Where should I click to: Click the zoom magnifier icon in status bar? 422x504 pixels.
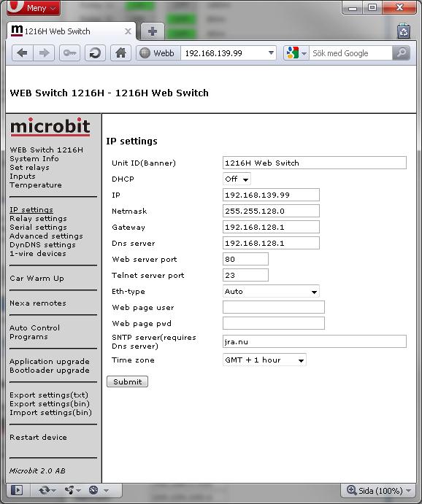pyautogui.click(x=351, y=490)
